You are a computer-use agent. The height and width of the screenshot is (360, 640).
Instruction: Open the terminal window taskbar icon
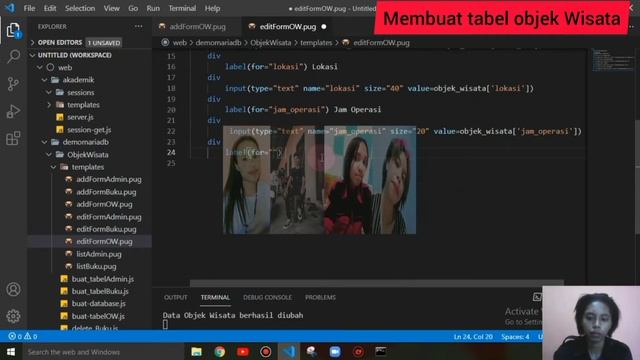[381, 352]
